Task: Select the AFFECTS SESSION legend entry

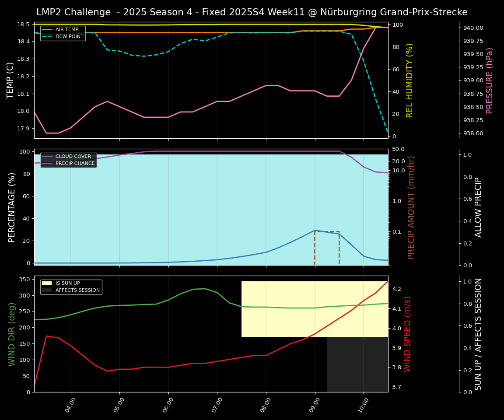Action: (x=77, y=290)
